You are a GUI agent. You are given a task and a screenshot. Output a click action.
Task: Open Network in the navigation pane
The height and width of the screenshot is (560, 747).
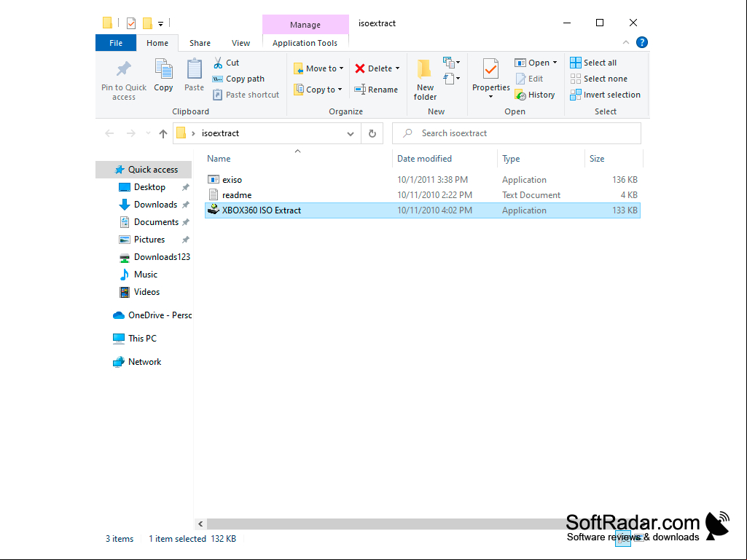point(137,362)
